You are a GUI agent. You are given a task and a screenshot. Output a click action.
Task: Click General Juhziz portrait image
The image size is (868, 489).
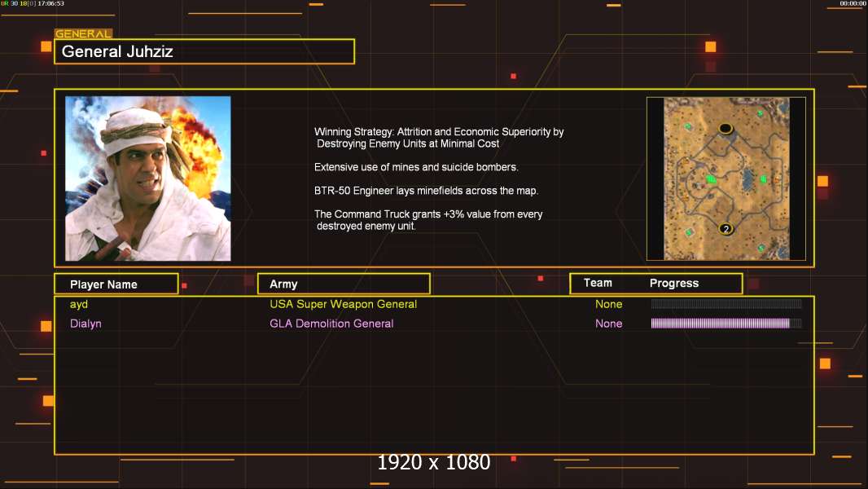[x=148, y=178]
